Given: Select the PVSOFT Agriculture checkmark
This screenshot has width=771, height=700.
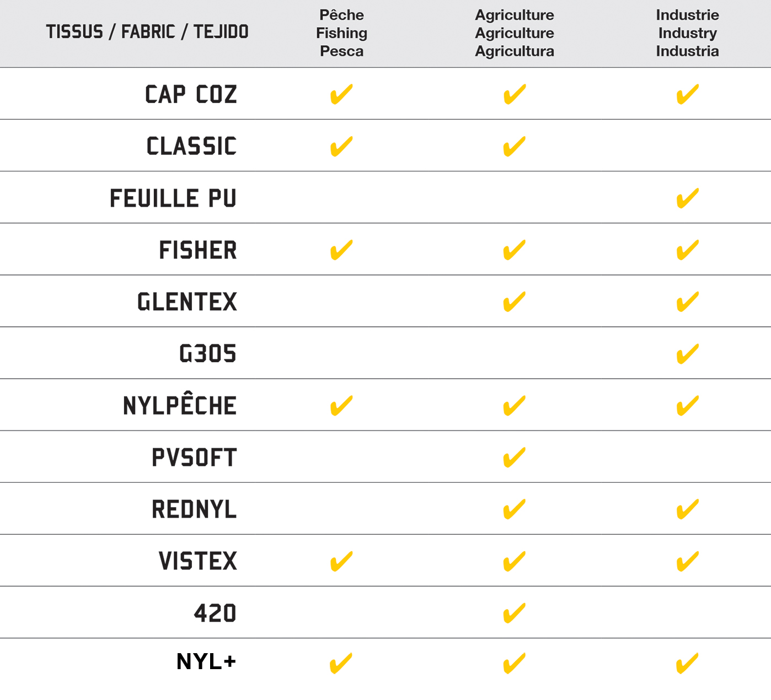Looking at the screenshot, I should (514, 457).
